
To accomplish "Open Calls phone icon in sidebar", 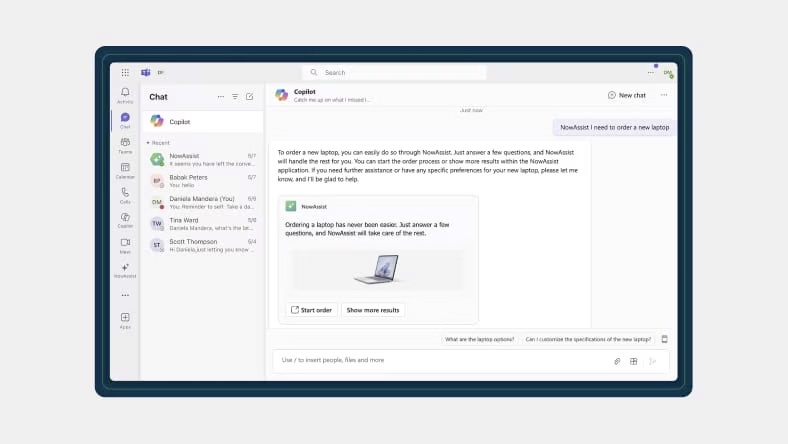I will coord(125,195).
